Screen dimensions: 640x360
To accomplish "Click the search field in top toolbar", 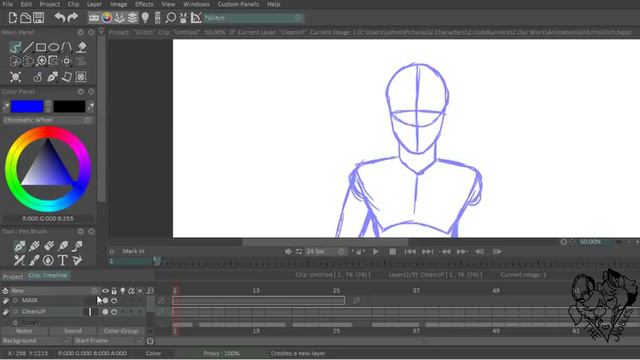I will click(x=254, y=18).
